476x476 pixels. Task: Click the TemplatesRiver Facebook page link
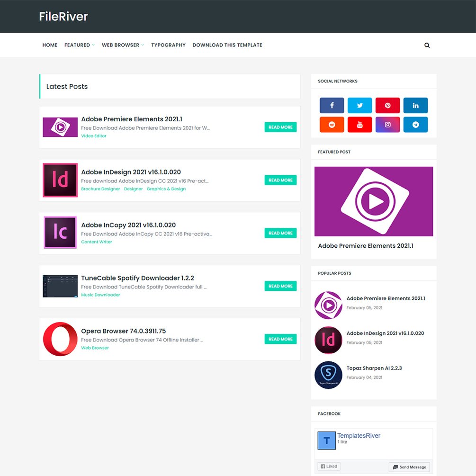click(359, 436)
